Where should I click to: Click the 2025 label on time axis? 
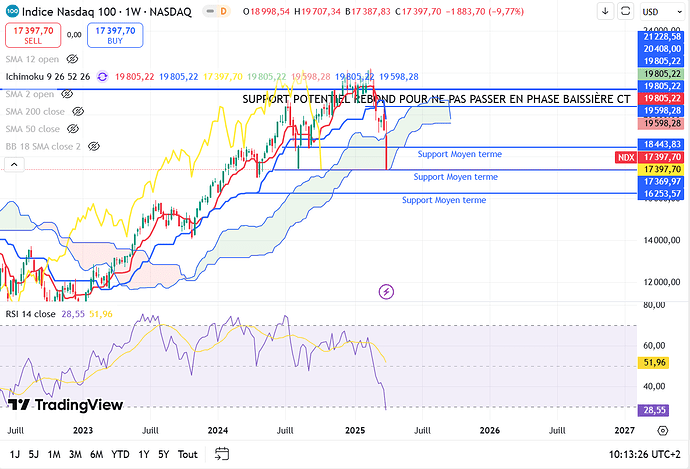tap(355, 430)
